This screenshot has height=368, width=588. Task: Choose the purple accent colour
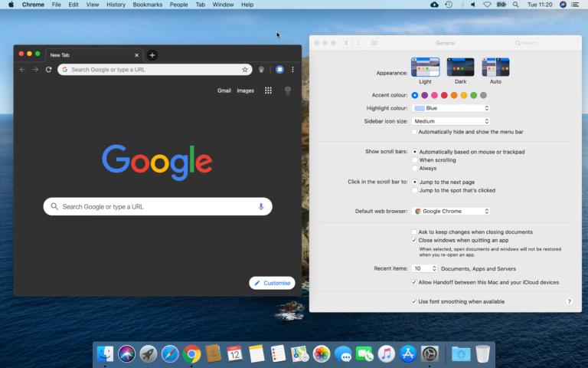click(424, 95)
